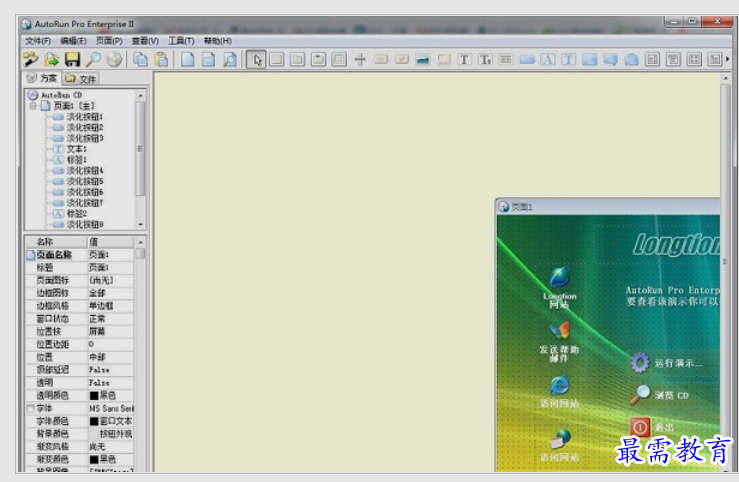Viewport: 739px width, 482px height.
Task: Switch to the 文件 panel tab
Action: (x=82, y=78)
